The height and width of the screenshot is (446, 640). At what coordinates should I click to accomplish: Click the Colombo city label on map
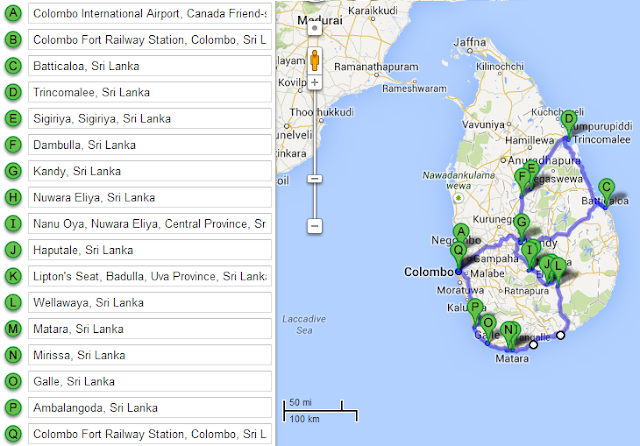pyautogui.click(x=429, y=272)
